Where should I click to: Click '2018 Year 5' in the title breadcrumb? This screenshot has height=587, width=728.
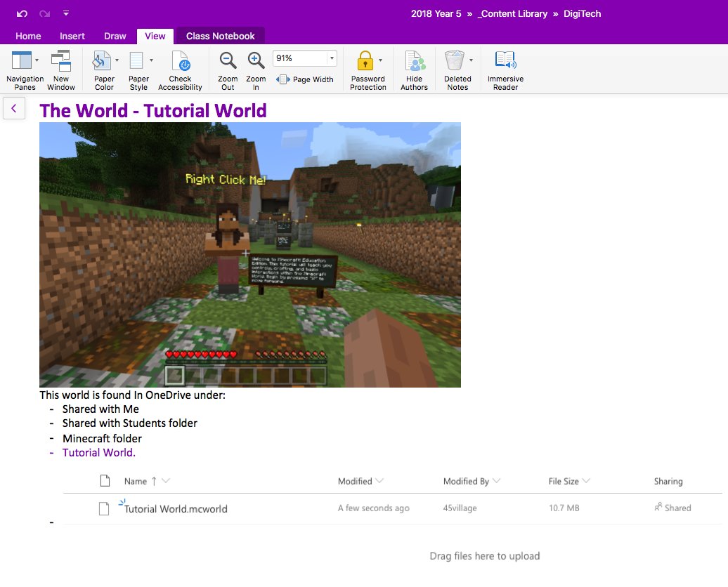[x=436, y=14]
